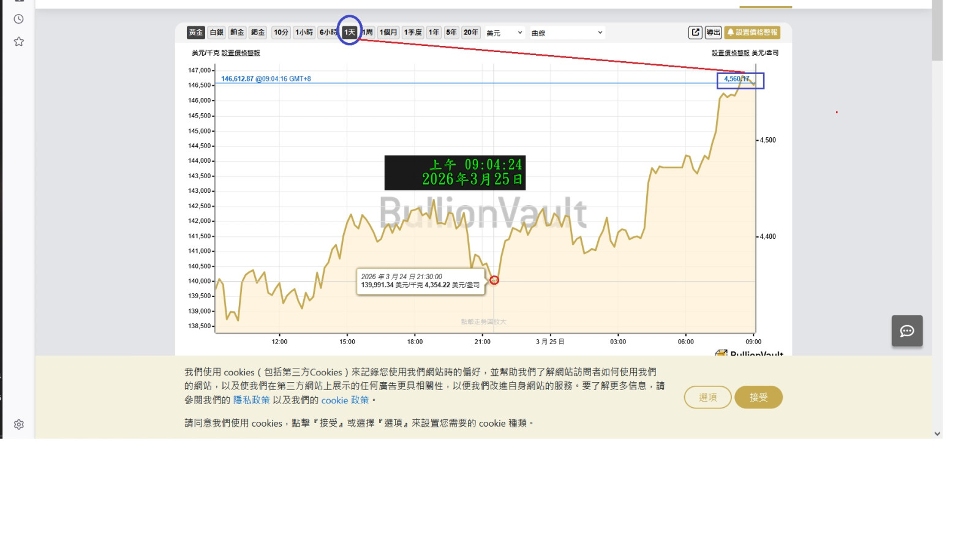Switch chart range to 1季度
The height and width of the screenshot is (551, 980).
(413, 32)
